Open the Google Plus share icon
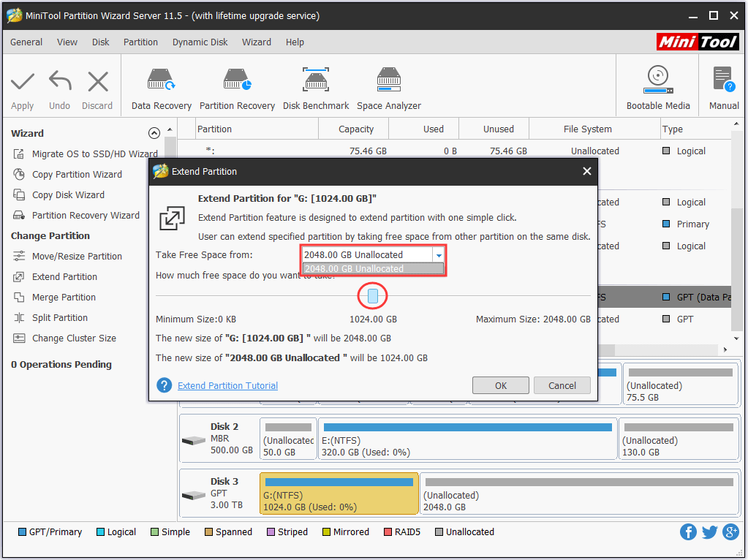Image resolution: width=748 pixels, height=560 pixels. [731, 531]
